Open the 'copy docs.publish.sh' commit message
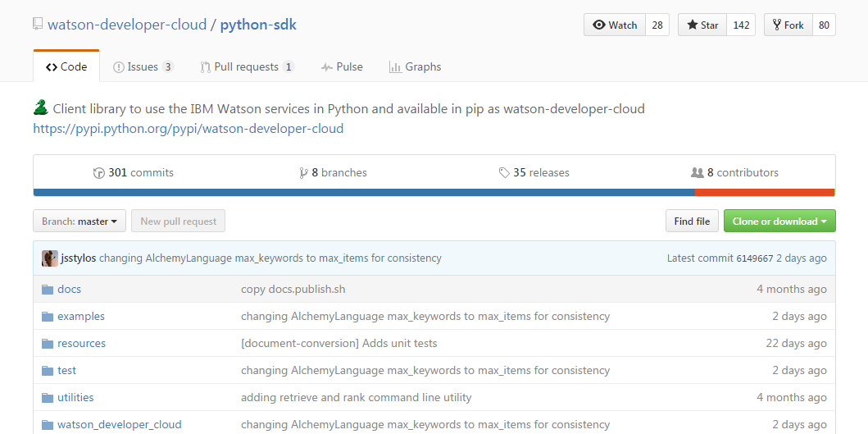This screenshot has height=434, width=868. tap(293, 290)
